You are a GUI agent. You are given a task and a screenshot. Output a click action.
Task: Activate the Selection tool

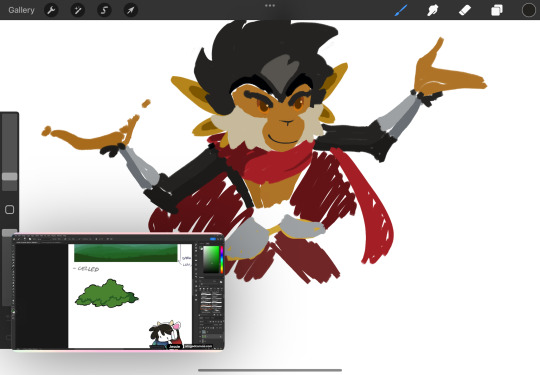[x=104, y=10]
